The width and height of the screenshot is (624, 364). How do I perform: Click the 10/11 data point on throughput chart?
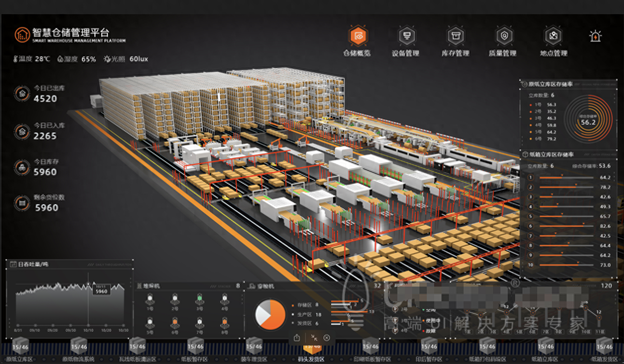tap(88, 283)
